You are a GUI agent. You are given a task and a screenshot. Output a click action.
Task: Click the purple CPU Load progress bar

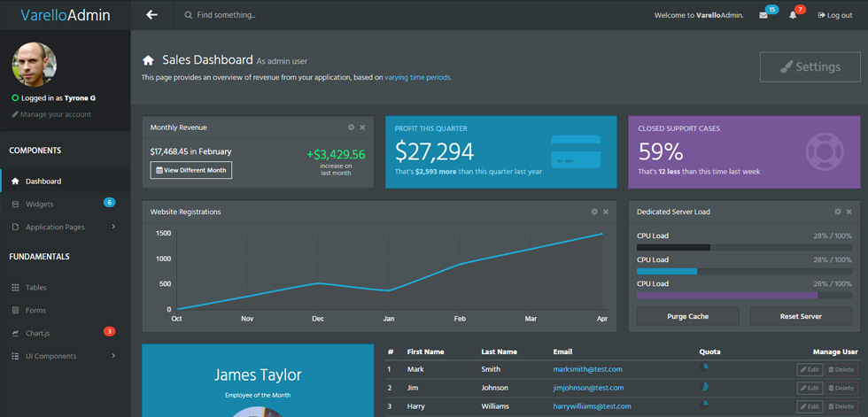click(744, 296)
